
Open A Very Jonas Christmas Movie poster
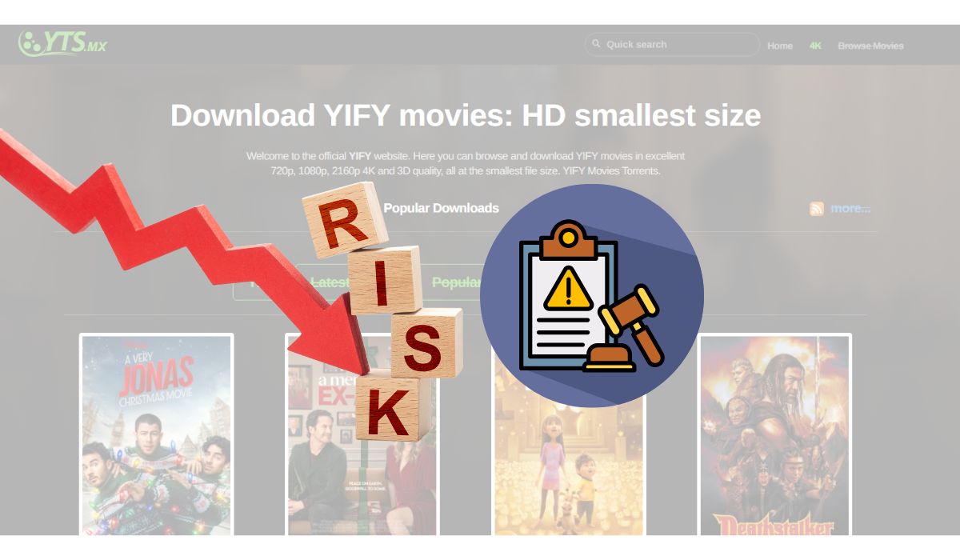(156, 434)
